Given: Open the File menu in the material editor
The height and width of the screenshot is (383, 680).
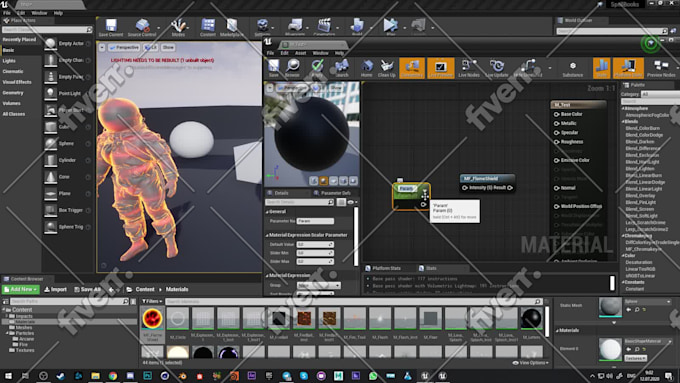Looking at the screenshot, I should (x=270, y=53).
